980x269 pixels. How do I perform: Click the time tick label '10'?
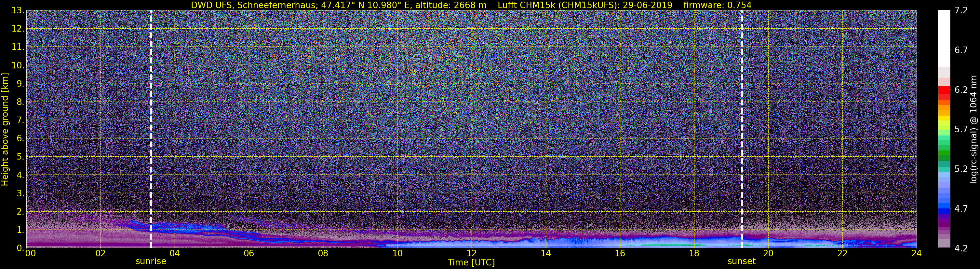pos(397,254)
